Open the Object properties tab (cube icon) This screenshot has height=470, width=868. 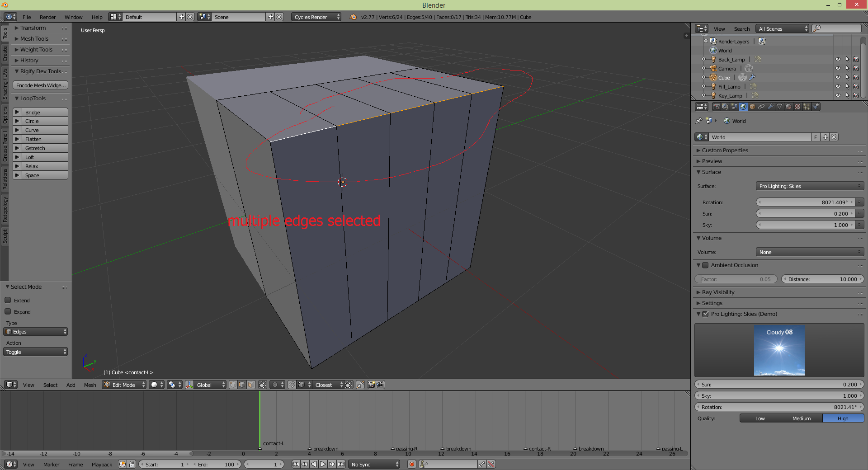click(x=752, y=107)
